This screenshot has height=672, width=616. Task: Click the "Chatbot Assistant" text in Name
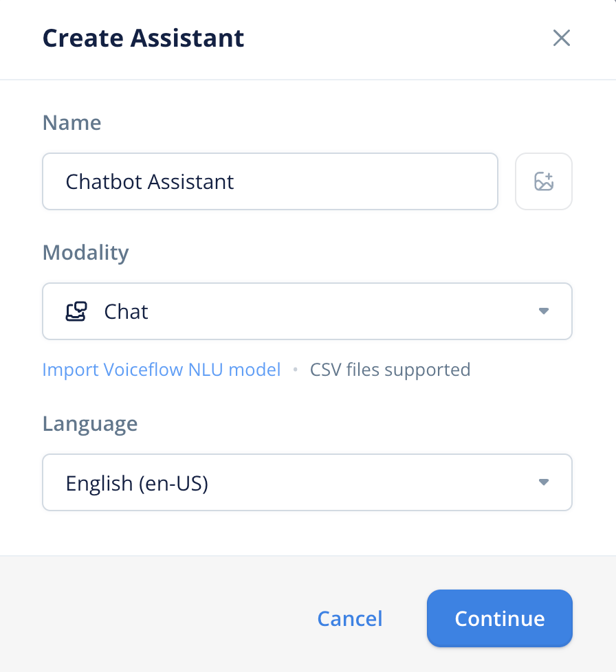click(x=150, y=181)
